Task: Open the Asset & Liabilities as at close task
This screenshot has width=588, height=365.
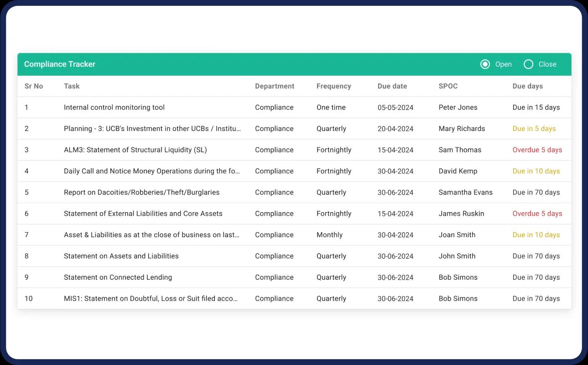Action: (152, 235)
